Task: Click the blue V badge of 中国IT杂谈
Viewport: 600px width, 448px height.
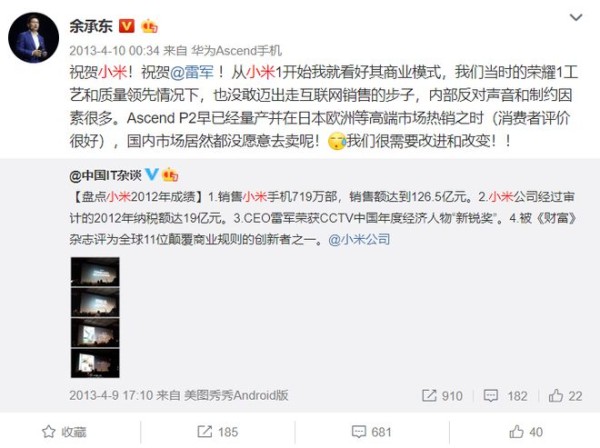Action: (152, 174)
